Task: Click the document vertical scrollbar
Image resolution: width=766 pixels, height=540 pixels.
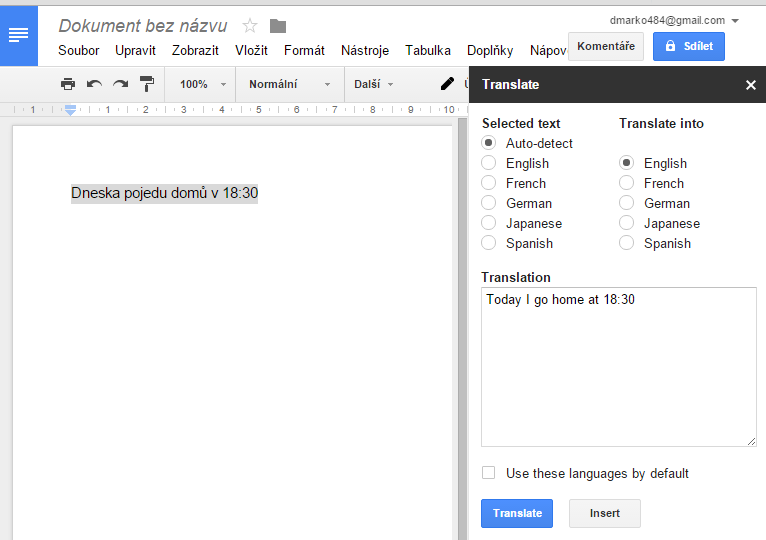Action: coord(463,329)
